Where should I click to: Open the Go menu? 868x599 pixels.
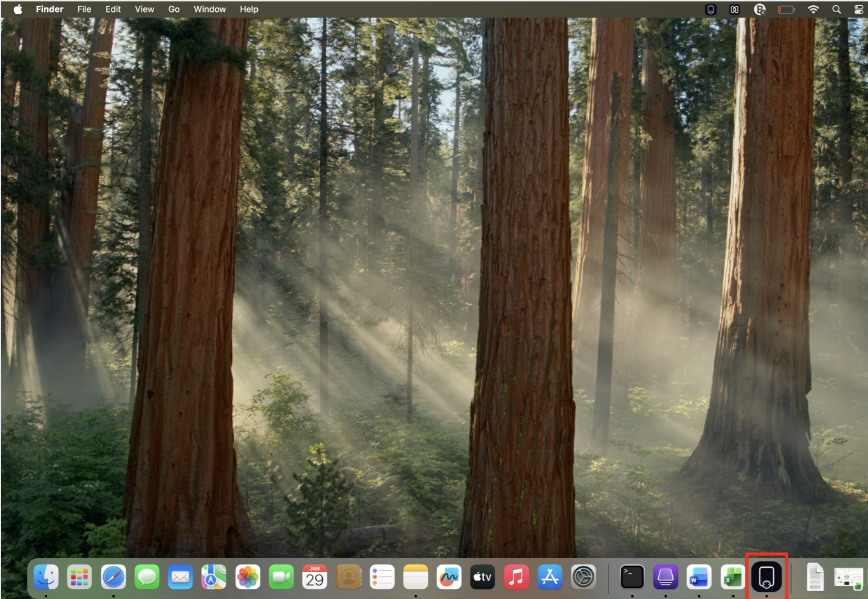[174, 9]
